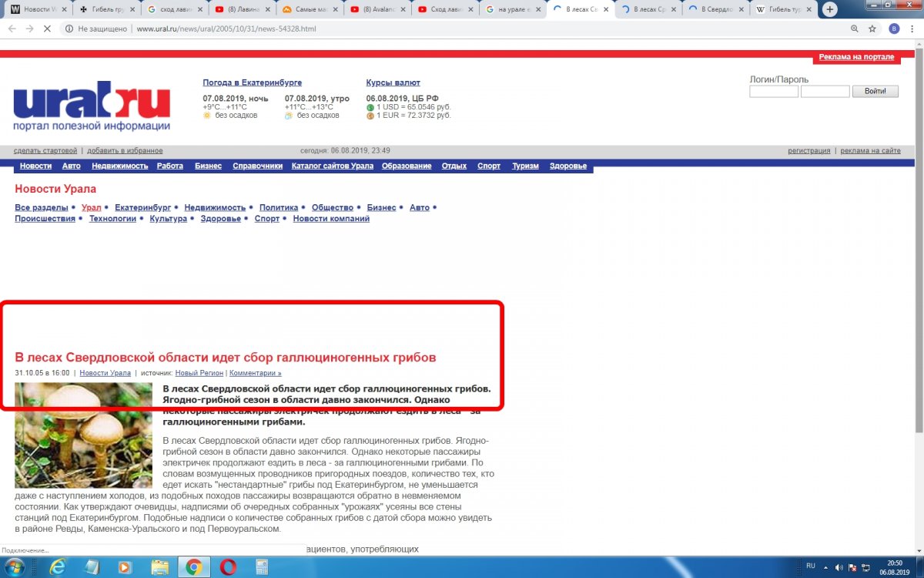
Task: Stop loading the page with the X button
Action: (48, 29)
